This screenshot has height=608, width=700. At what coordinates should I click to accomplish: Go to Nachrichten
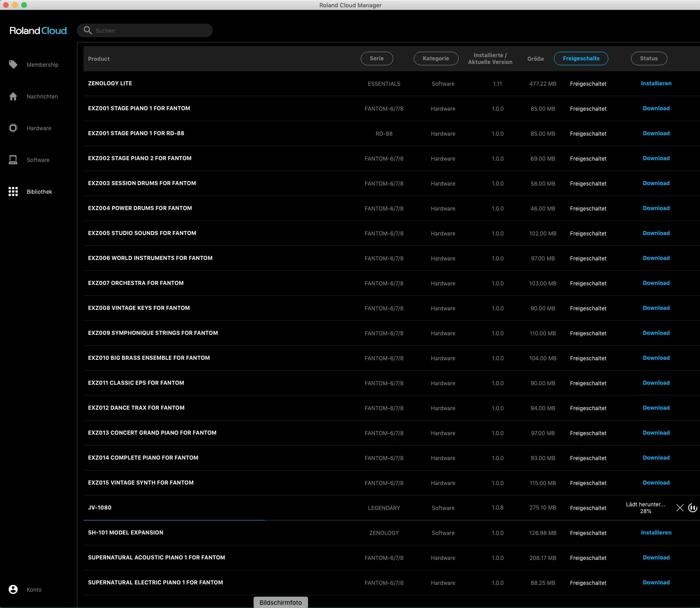point(42,97)
